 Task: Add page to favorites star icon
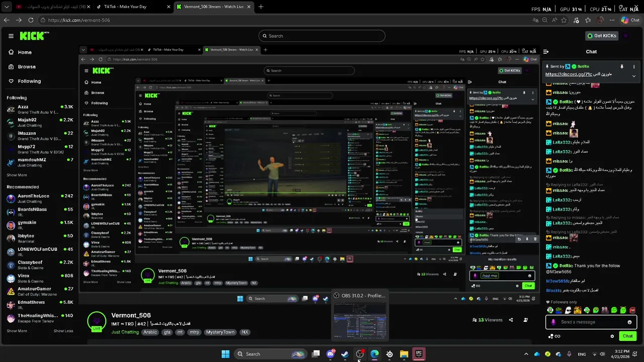coord(564,20)
